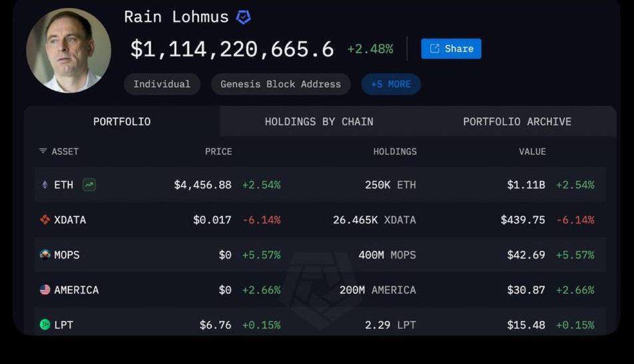Switch to the Holdings By Chain tab
The width and height of the screenshot is (634, 364).
(x=319, y=122)
